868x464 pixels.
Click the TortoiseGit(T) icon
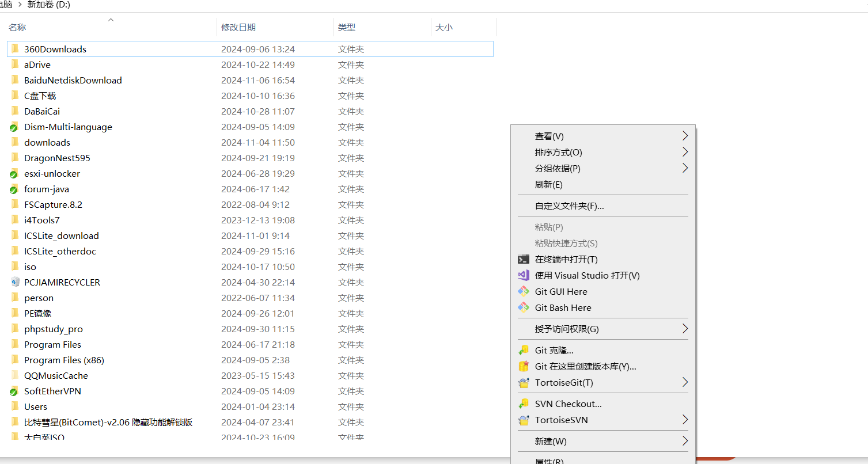click(524, 382)
